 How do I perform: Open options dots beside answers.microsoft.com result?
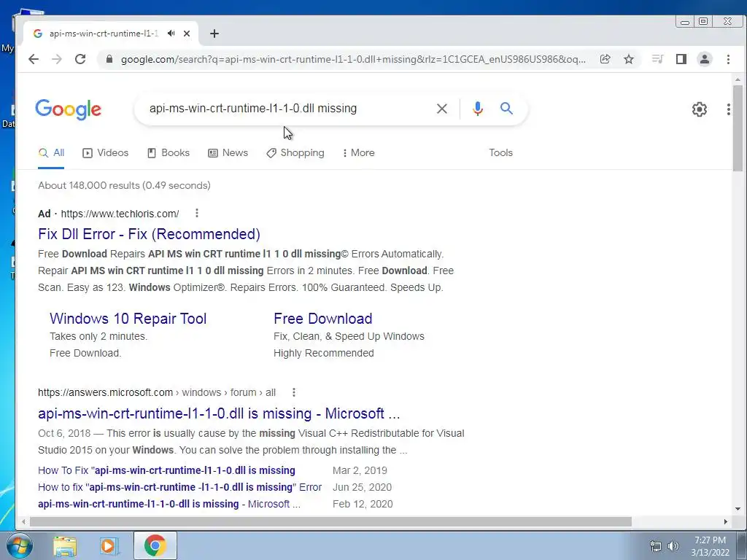(294, 392)
